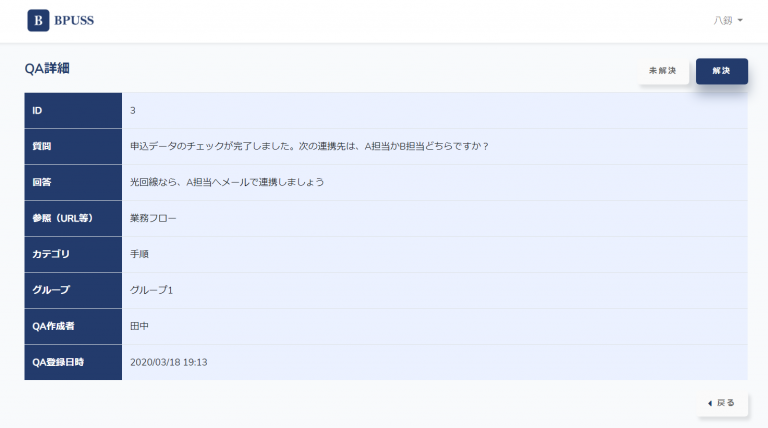Open the 八釼 user dropdown menu
The height and width of the screenshot is (428, 768).
coord(728,21)
